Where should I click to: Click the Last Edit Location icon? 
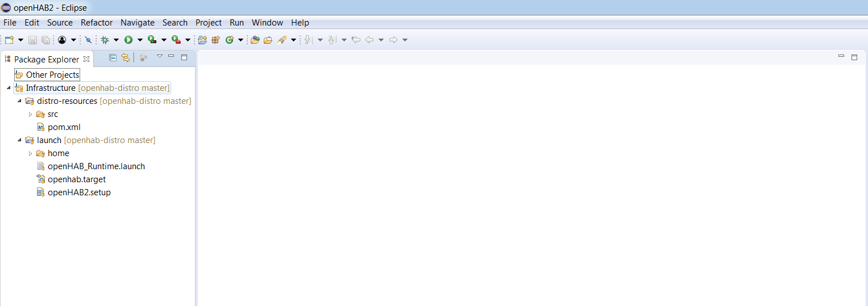click(x=356, y=40)
